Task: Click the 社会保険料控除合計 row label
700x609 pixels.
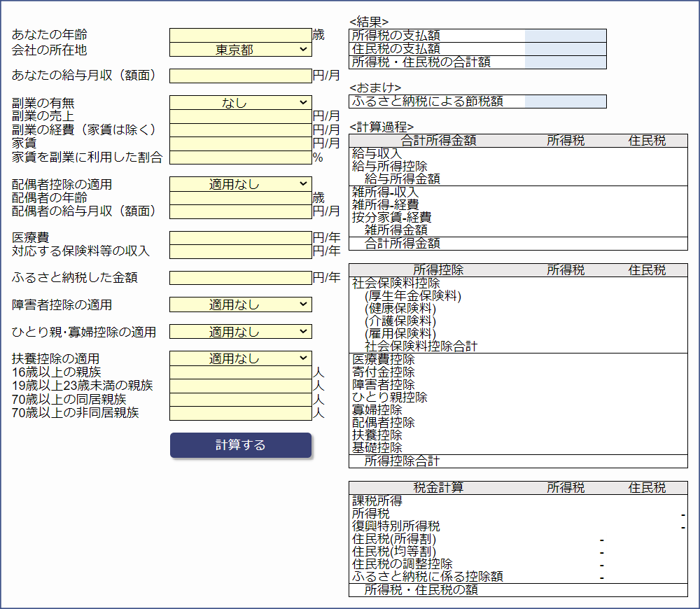Action: click(x=421, y=346)
